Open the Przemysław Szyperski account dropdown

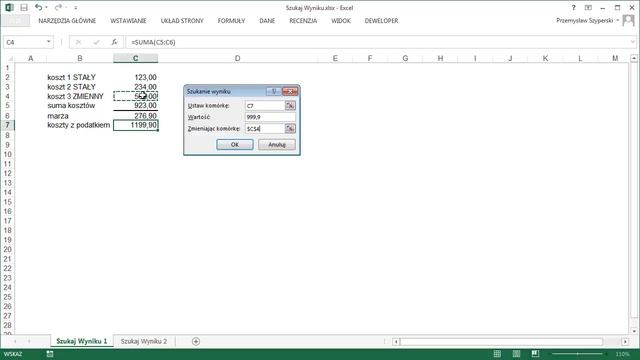click(x=587, y=20)
